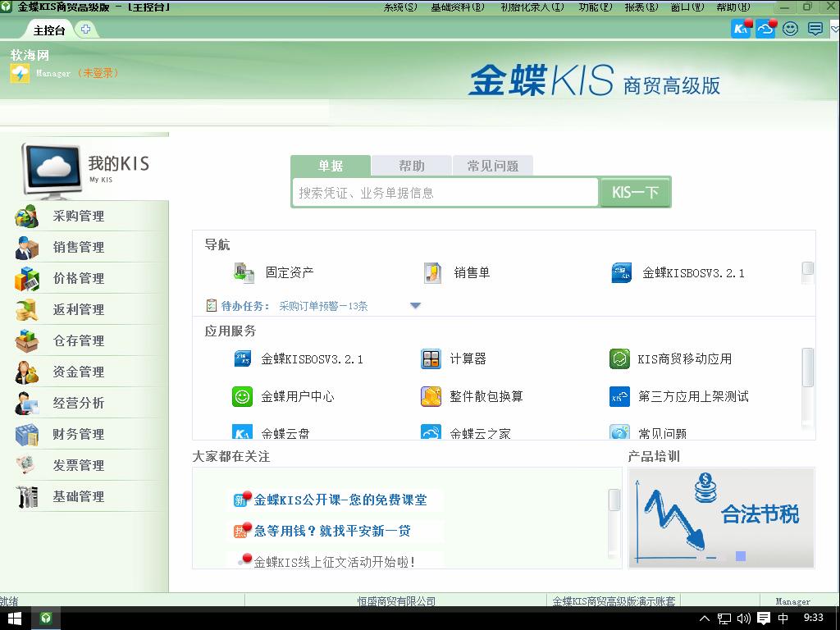
Task: Open the 合法节税 training thumbnail
Action: (721, 518)
